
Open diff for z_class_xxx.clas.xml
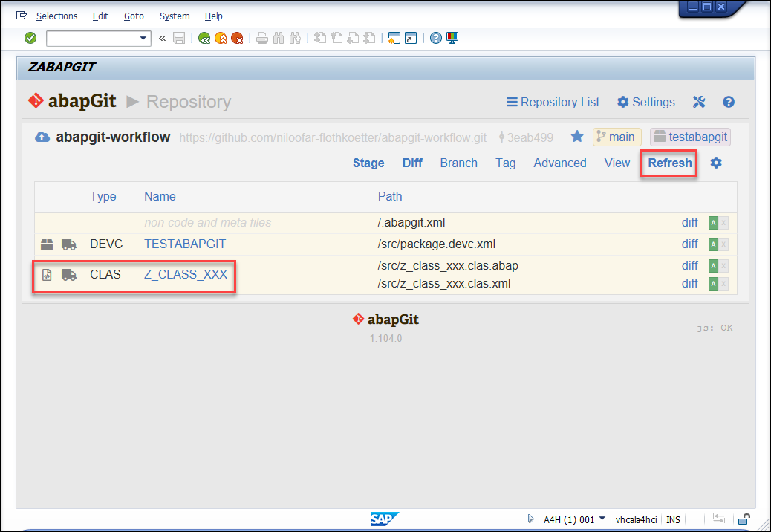689,283
